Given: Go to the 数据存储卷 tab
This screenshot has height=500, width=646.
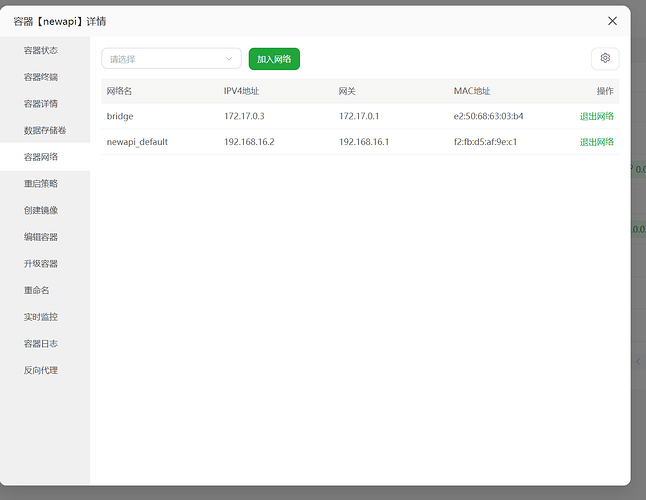Looking at the screenshot, I should pos(45,130).
